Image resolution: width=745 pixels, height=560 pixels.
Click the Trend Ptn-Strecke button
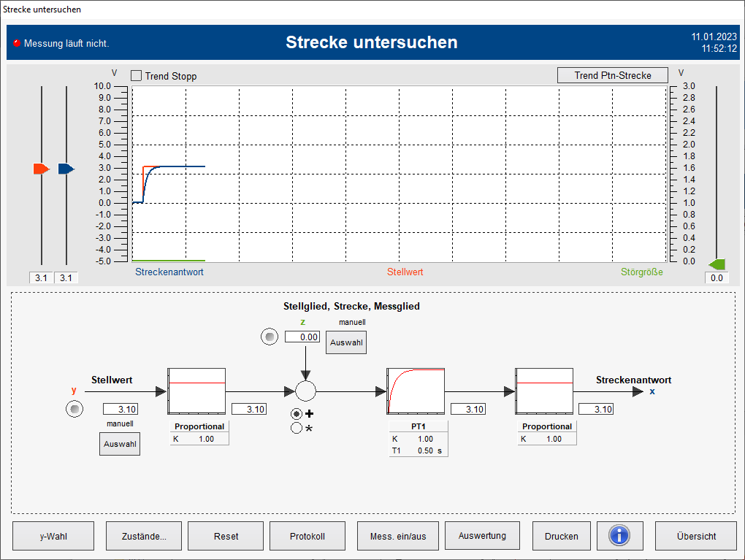pos(613,75)
